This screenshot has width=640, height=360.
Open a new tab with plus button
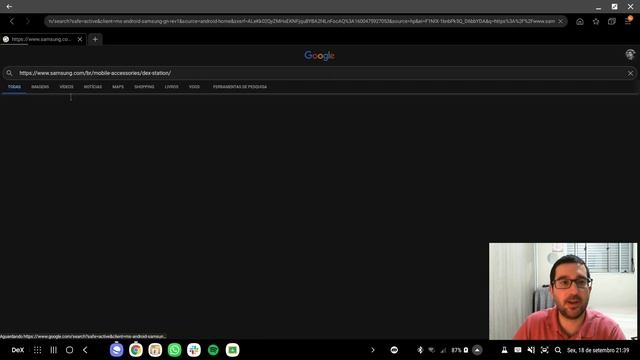(95, 39)
